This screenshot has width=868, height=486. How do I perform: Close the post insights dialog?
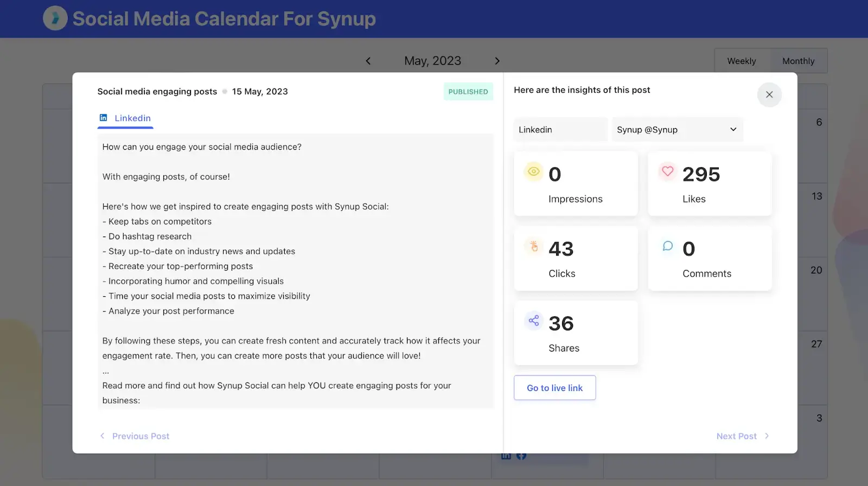click(769, 94)
